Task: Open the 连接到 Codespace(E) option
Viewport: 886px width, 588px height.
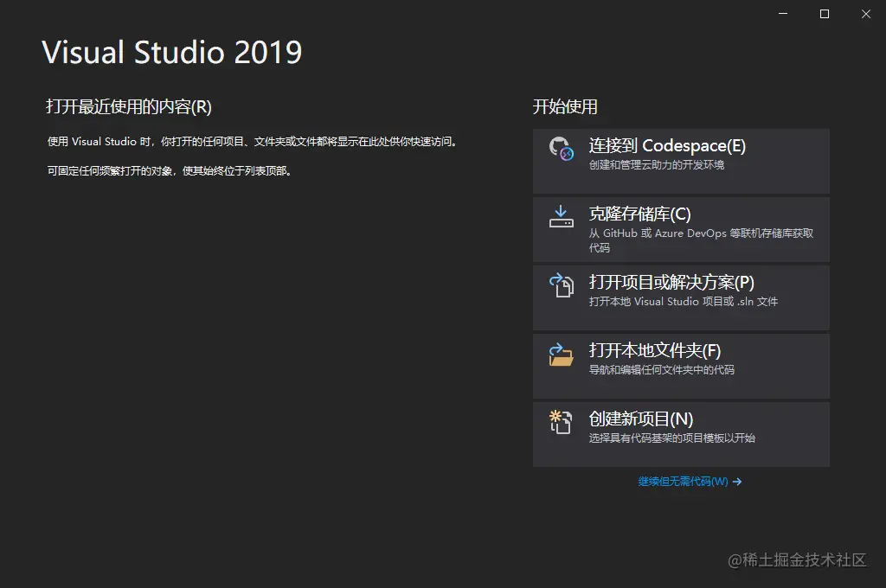Action: click(681, 161)
